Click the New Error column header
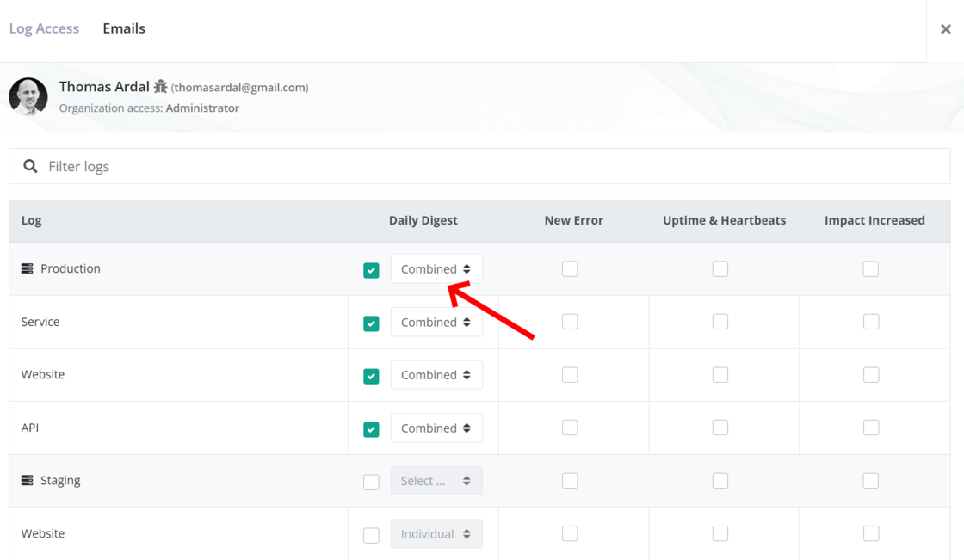 (573, 220)
